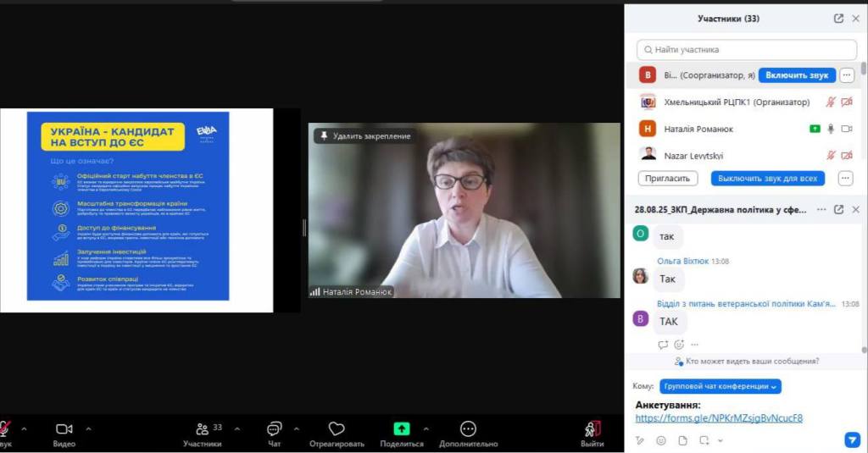The height and width of the screenshot is (453, 868).
Task: Open the More options toolbar icon
Action: point(468,428)
